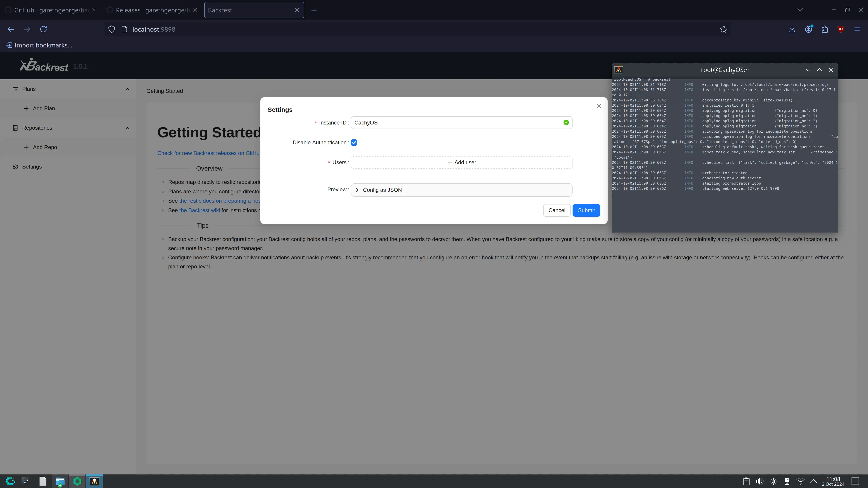Select the GitHub garethgeorge/backrest tab
This screenshot has height=488, width=868.
point(51,10)
